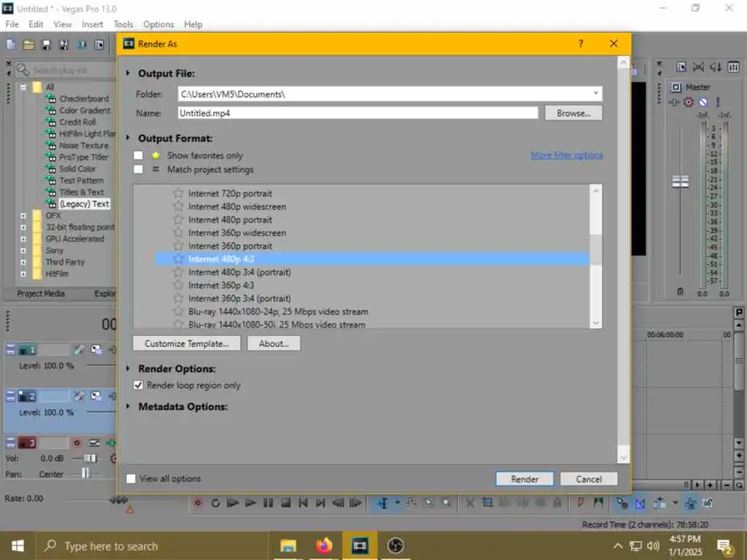
Task: Click the About... button
Action: pyautogui.click(x=274, y=343)
